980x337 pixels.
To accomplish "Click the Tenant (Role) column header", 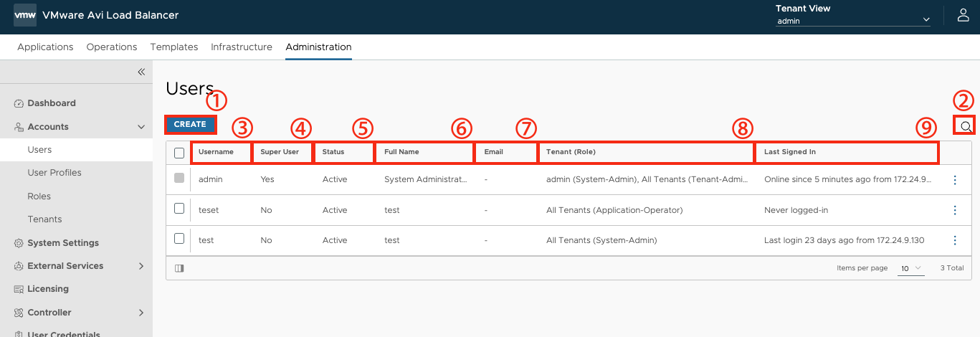I will [x=571, y=152].
